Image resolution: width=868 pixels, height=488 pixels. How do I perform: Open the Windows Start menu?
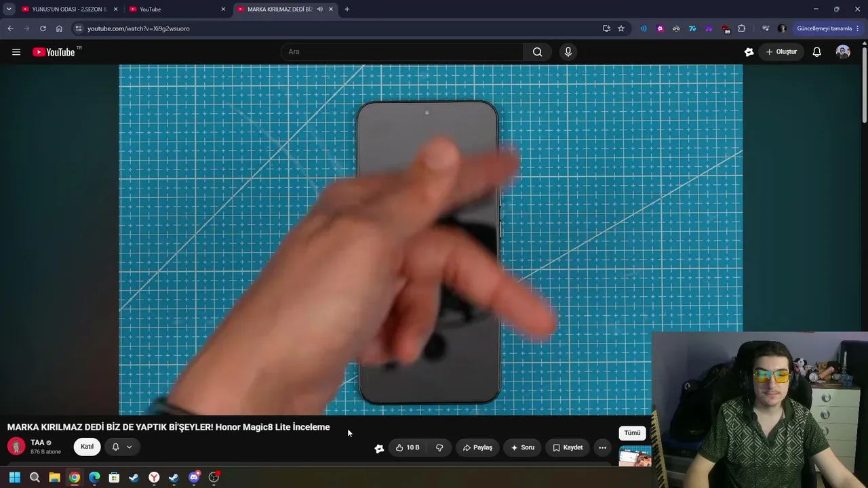point(15,477)
